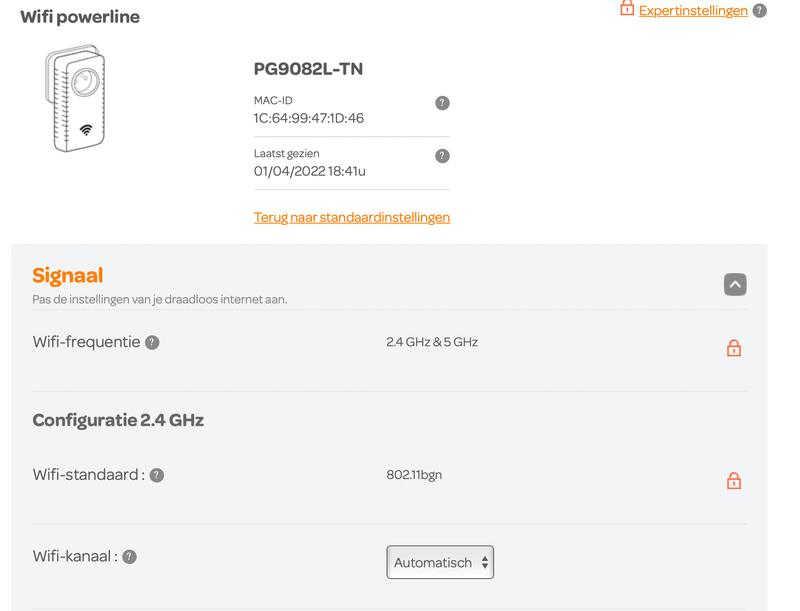This screenshot has height=611, width=800.
Task: Click Terug naar standaardinstellingen link
Action: coord(352,217)
